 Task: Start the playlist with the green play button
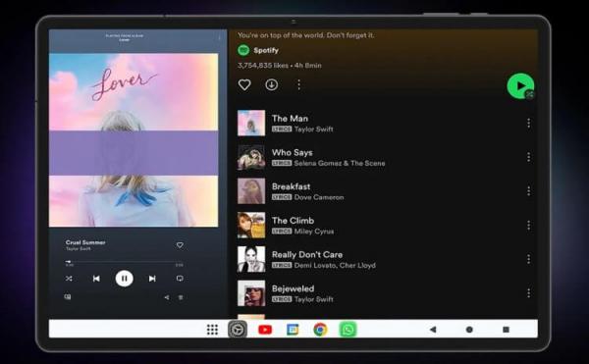coord(520,86)
